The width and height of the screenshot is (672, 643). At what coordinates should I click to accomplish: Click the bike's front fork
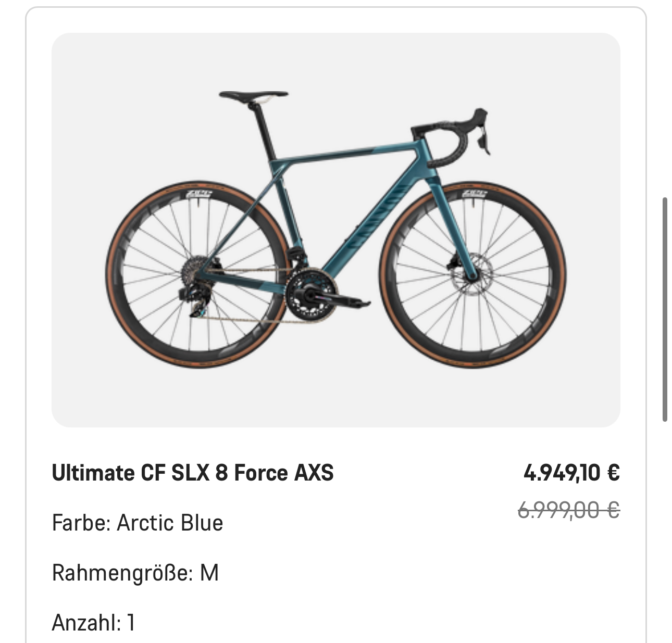point(453,229)
